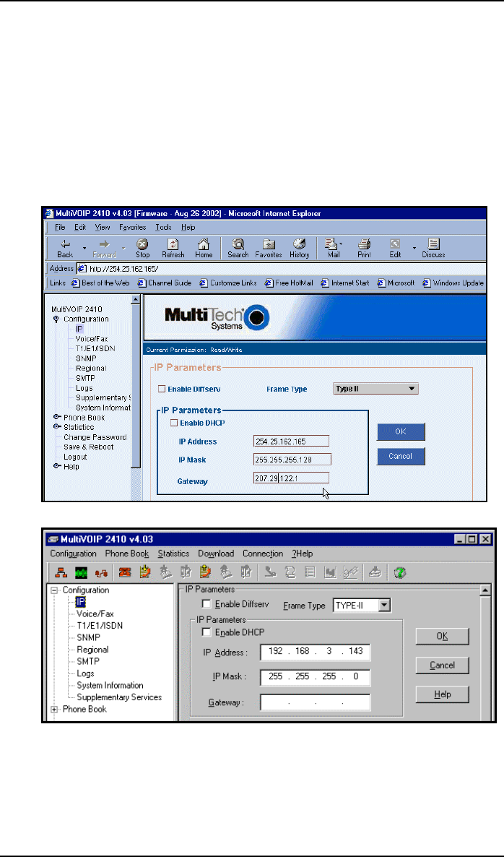
Task: Click the Mail toolbar icon
Action: pos(333,248)
